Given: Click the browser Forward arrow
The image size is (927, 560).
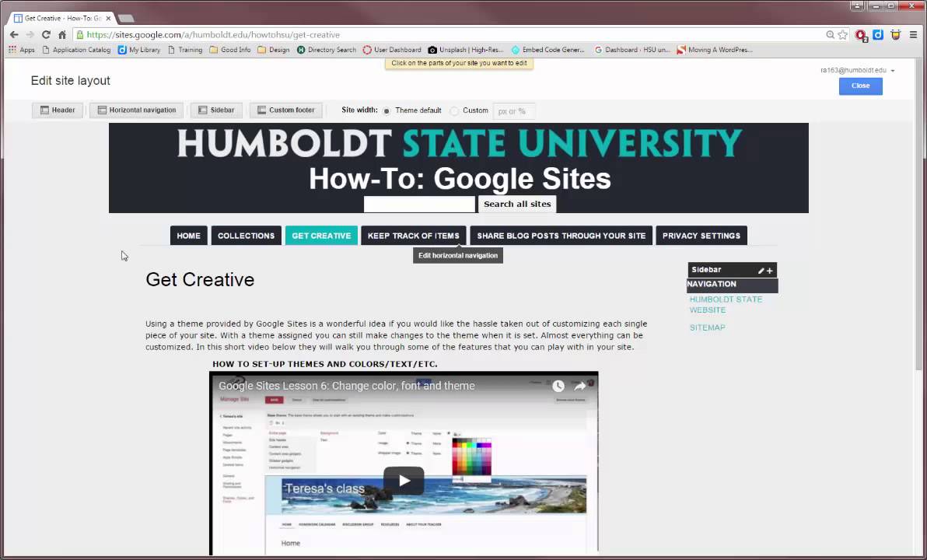Looking at the screenshot, I should click(x=30, y=35).
